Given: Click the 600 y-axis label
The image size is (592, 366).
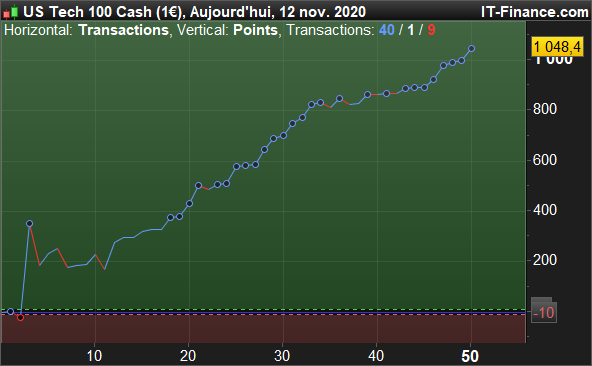Looking at the screenshot, I should click(545, 160).
